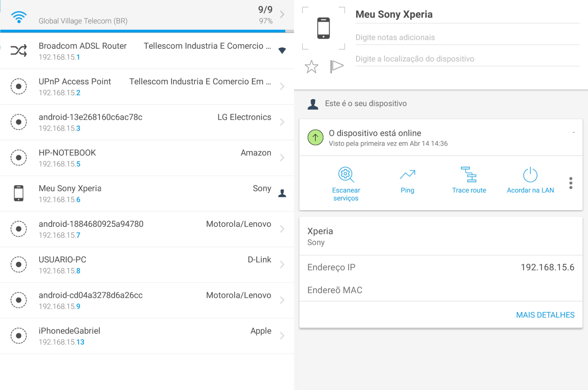Tap the person icon beside Este é o seu dispositivo
The image size is (588, 390).
[x=313, y=104]
